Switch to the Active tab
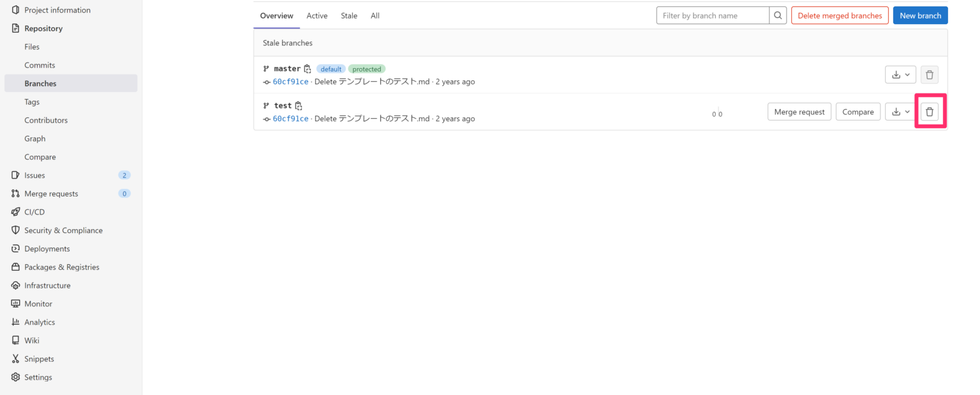 317,15
